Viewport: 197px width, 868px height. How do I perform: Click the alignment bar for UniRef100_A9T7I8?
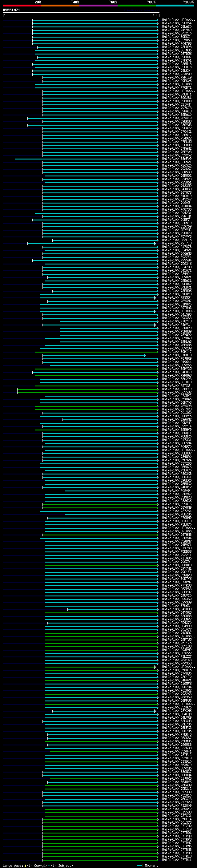[x=92, y=244]
